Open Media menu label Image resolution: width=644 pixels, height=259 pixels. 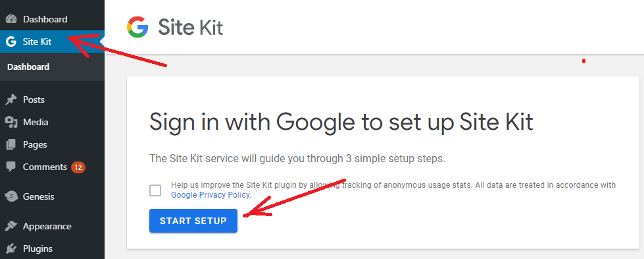coord(36,122)
